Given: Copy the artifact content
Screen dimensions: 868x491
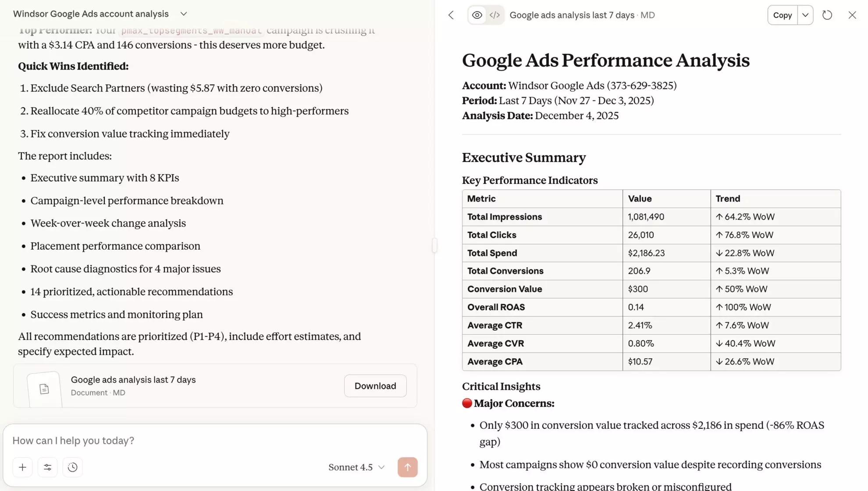Looking at the screenshot, I should (782, 14).
